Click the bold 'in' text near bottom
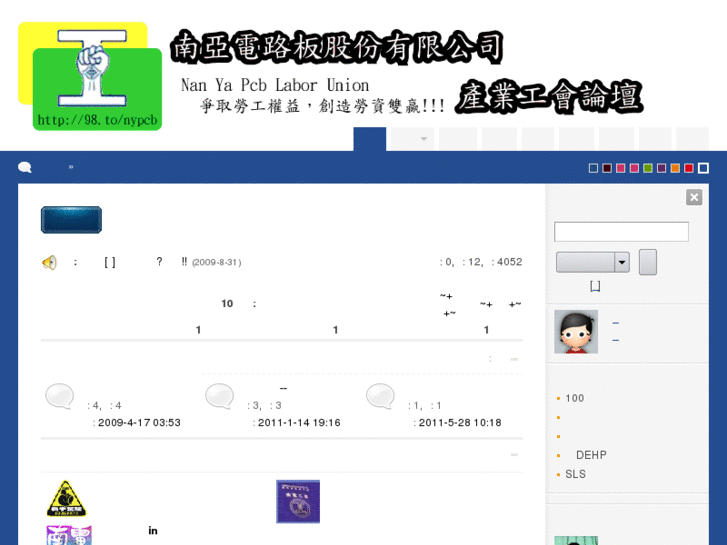Screen dimensions: 727x545 tap(153, 531)
